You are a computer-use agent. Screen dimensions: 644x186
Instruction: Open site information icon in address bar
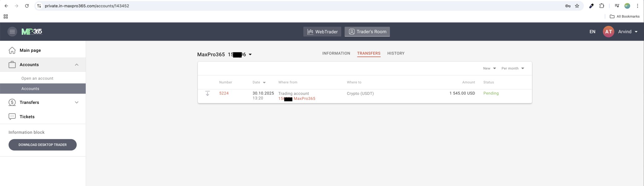point(39,6)
